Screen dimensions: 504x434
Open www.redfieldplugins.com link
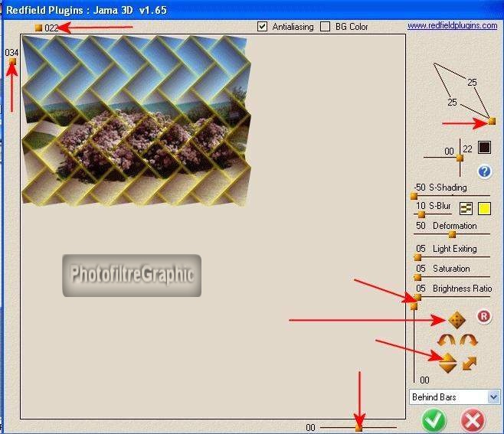pyautogui.click(x=452, y=25)
